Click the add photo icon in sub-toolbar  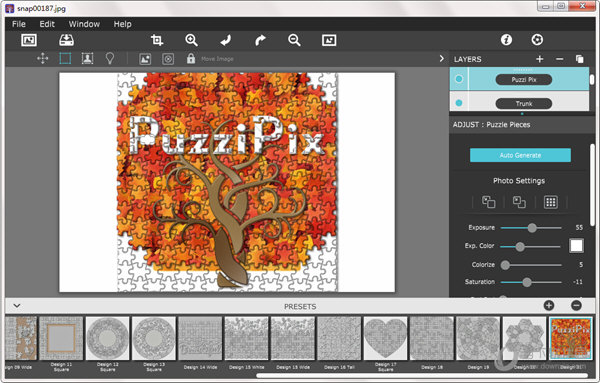tap(145, 59)
